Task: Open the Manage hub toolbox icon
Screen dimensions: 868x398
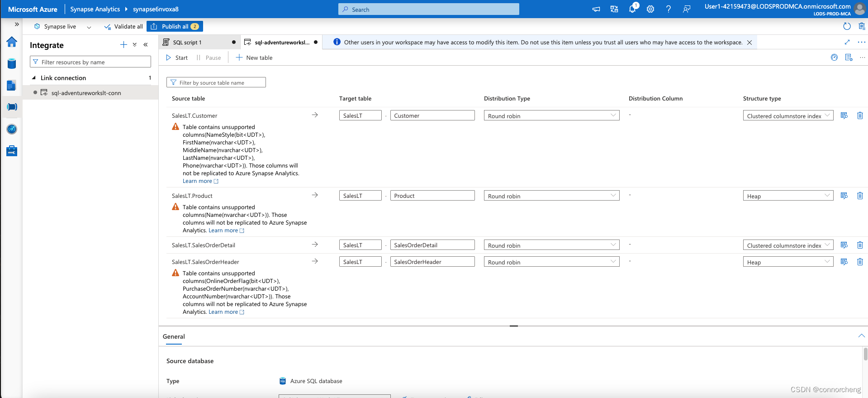Action: (12, 151)
